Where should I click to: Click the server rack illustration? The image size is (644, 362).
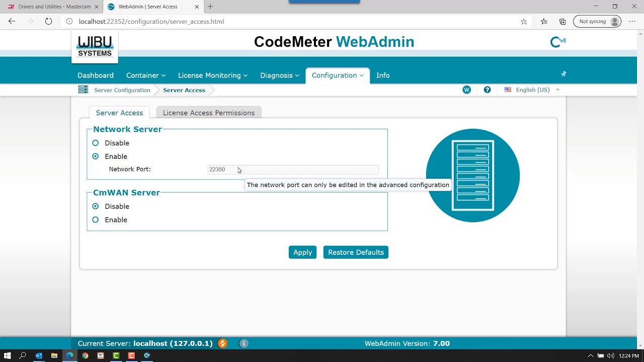point(473,175)
